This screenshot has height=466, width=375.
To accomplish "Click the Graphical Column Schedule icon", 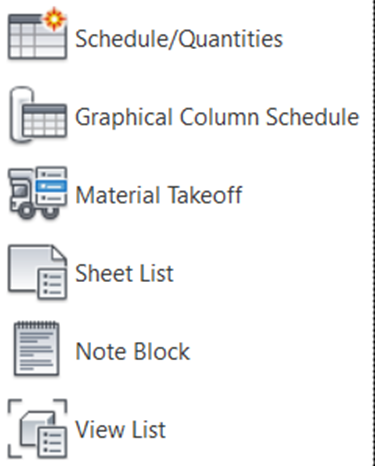I will pos(37,114).
